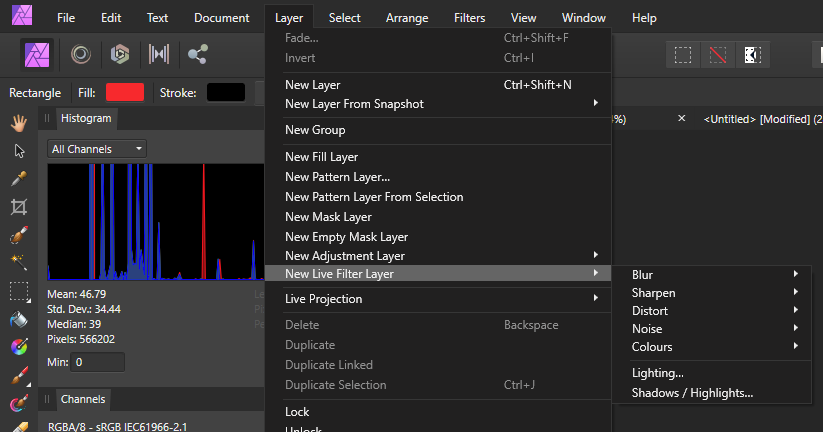
Task: Open the black Stroke colour swatch
Action: tap(226, 92)
